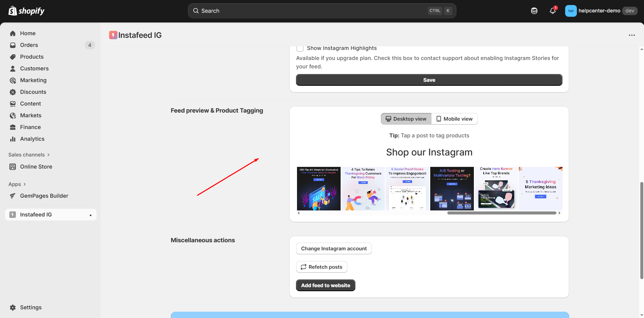644x318 pixels.
Task: Click the A/B Testing or Multivariate Testing post thumbnail
Action: click(451, 188)
